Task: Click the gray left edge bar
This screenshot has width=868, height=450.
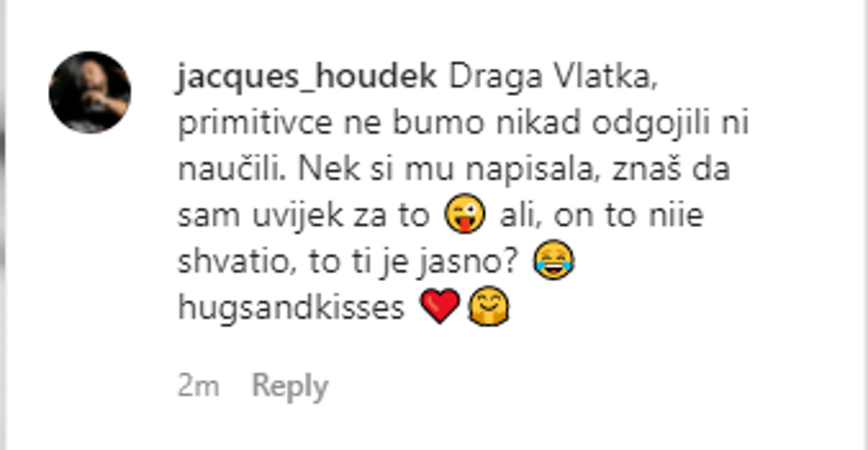Action: 4,225
